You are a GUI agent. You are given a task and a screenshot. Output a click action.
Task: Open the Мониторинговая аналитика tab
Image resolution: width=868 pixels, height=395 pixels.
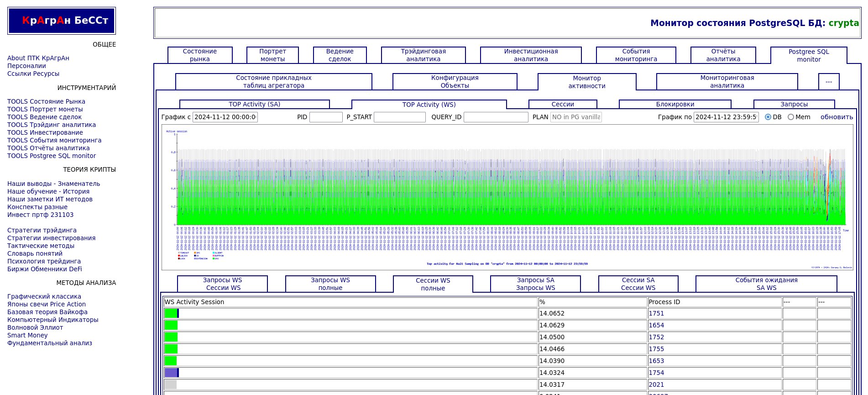point(727,82)
